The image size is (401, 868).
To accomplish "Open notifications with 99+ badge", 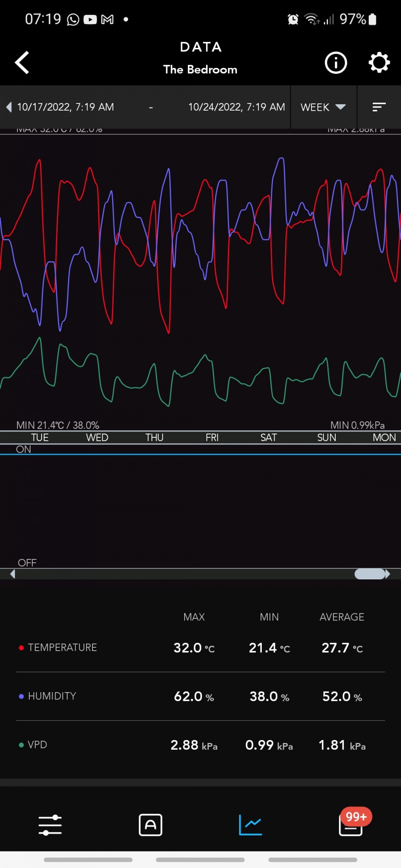I will pos(351,825).
